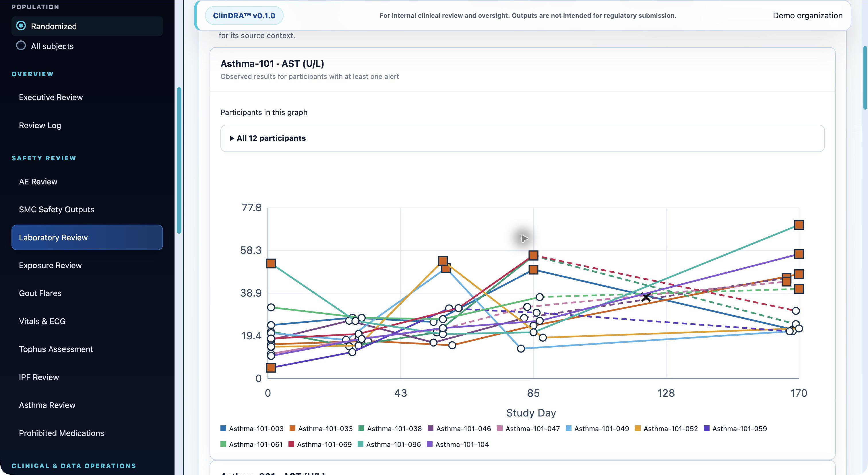868x475 pixels.
Task: Click topmost orange alert square at day 170
Action: 799,225
